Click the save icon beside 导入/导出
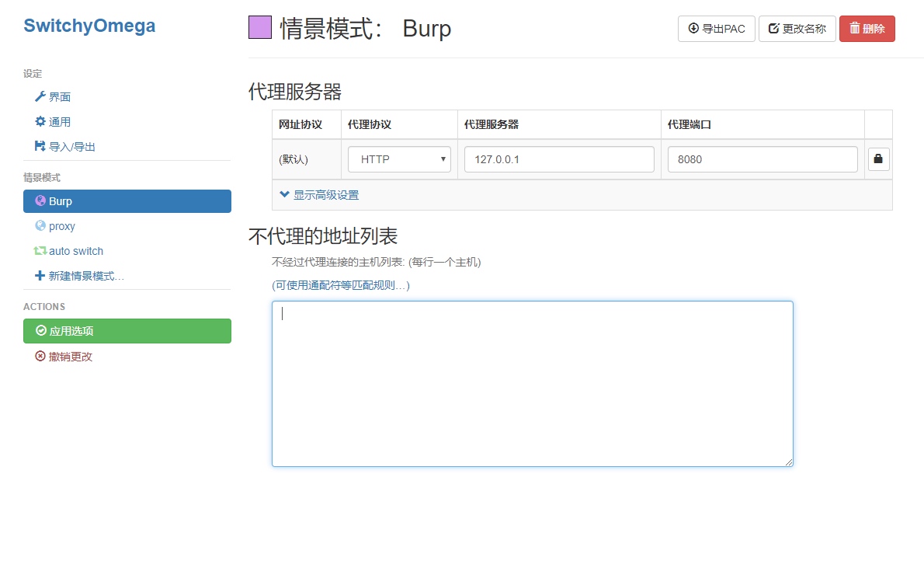This screenshot has height=575, width=924. pos(40,146)
